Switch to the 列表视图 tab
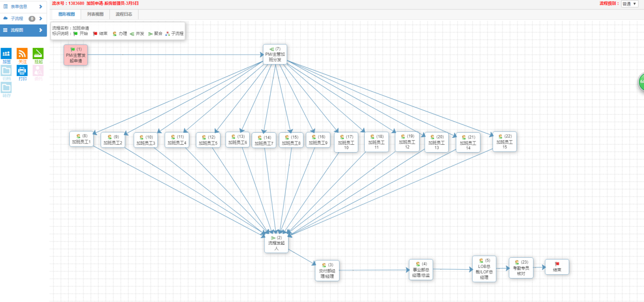644x302 pixels. point(96,14)
